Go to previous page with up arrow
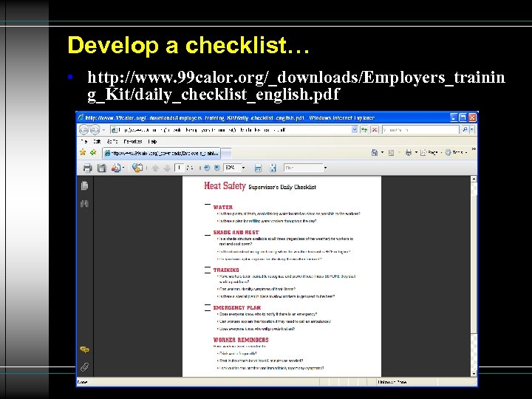Image resolution: width=532 pixels, height=399 pixels. (x=155, y=168)
